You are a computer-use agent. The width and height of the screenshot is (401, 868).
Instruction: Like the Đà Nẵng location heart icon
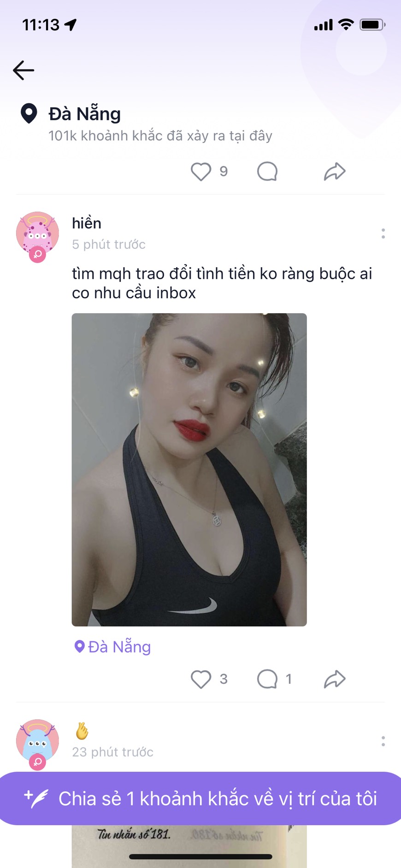(201, 172)
